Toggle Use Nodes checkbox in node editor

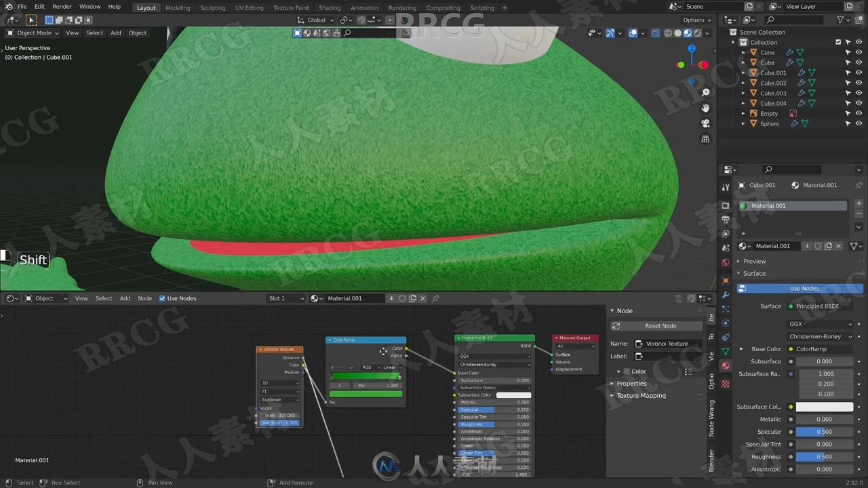pyautogui.click(x=162, y=298)
